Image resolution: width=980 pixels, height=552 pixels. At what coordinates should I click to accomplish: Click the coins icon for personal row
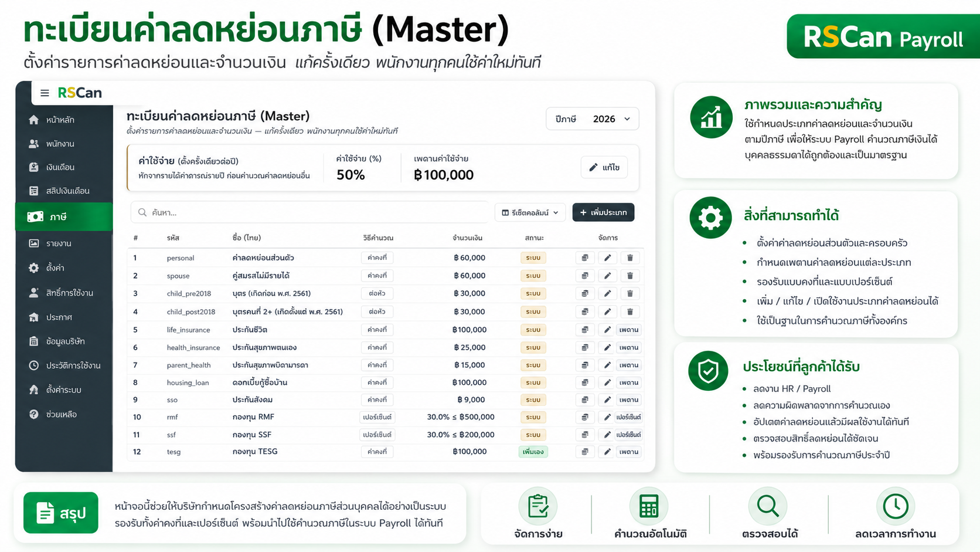585,258
